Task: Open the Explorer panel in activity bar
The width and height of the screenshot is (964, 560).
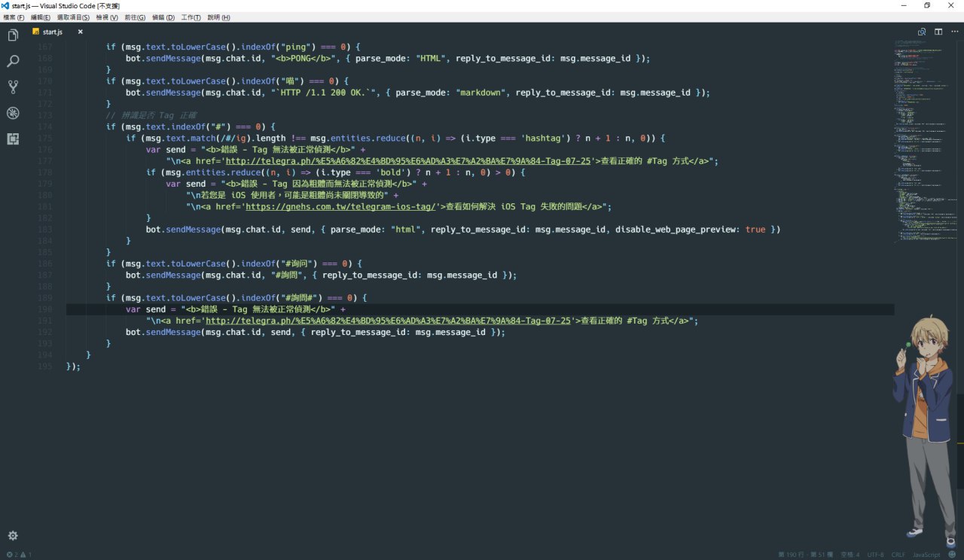Action: click(13, 35)
